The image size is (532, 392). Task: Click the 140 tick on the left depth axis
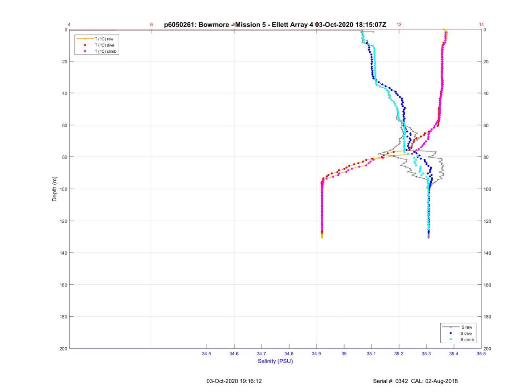pyautogui.click(x=63, y=253)
